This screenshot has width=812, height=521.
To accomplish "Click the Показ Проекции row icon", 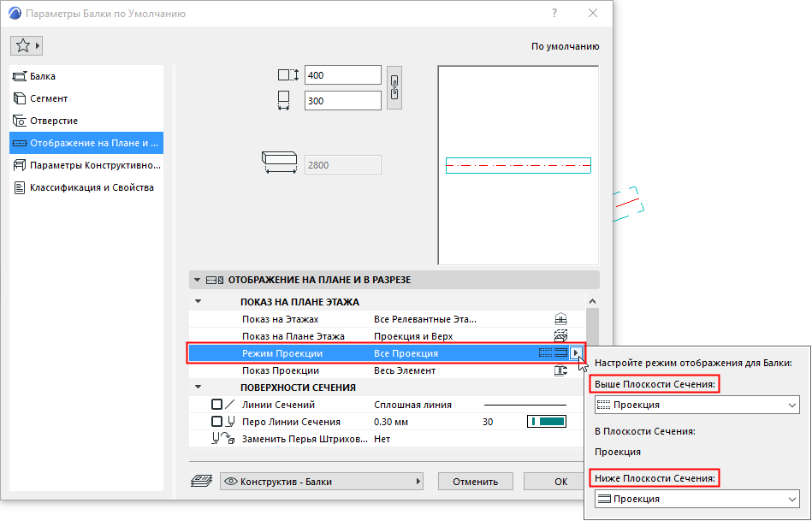I will [560, 370].
